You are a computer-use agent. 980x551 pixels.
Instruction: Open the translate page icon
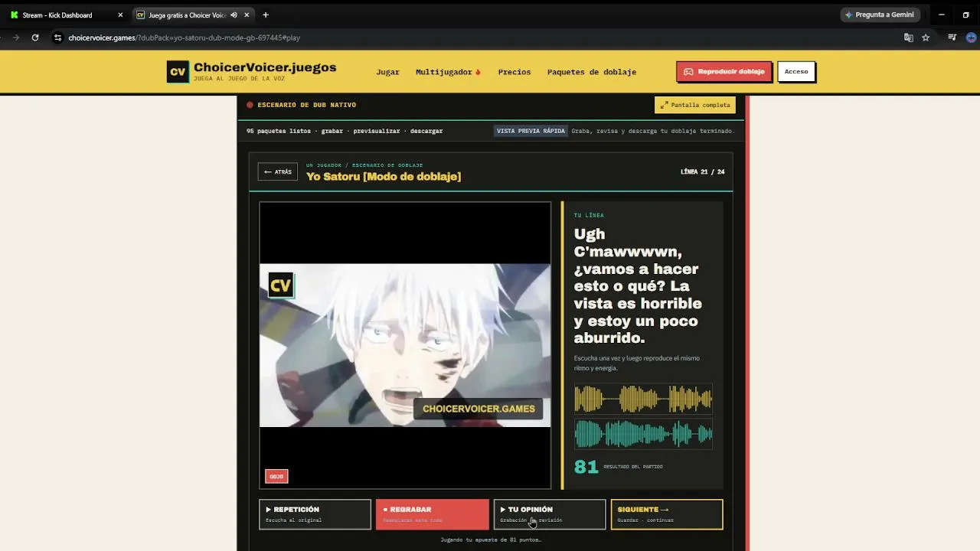pyautogui.click(x=909, y=37)
